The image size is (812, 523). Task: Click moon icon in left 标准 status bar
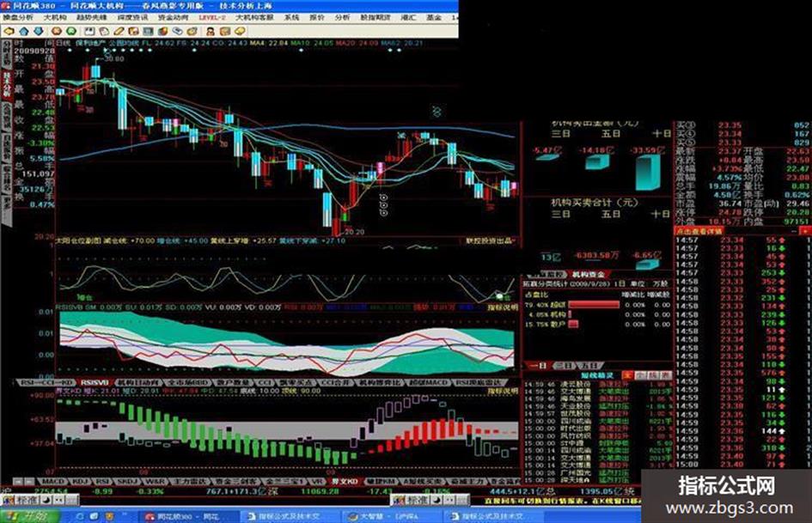46,500
